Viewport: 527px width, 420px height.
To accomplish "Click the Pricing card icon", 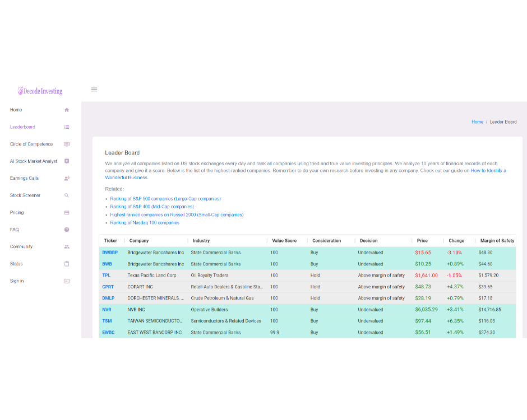I will (67, 212).
